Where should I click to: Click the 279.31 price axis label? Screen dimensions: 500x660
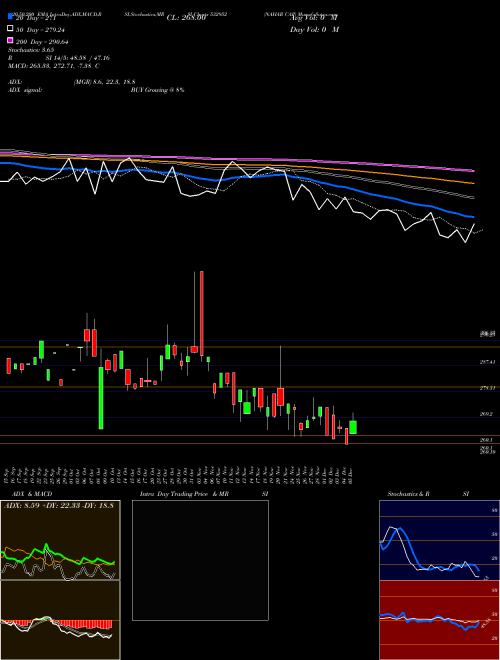point(487,388)
